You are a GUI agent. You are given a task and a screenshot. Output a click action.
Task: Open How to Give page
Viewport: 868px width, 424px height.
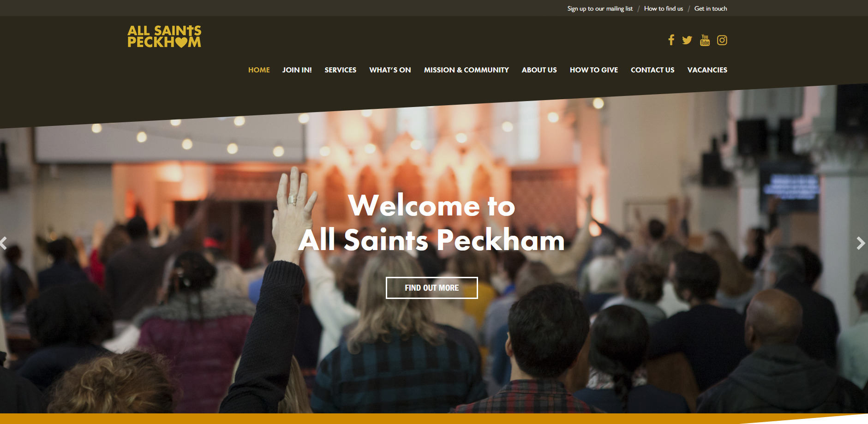click(x=594, y=70)
